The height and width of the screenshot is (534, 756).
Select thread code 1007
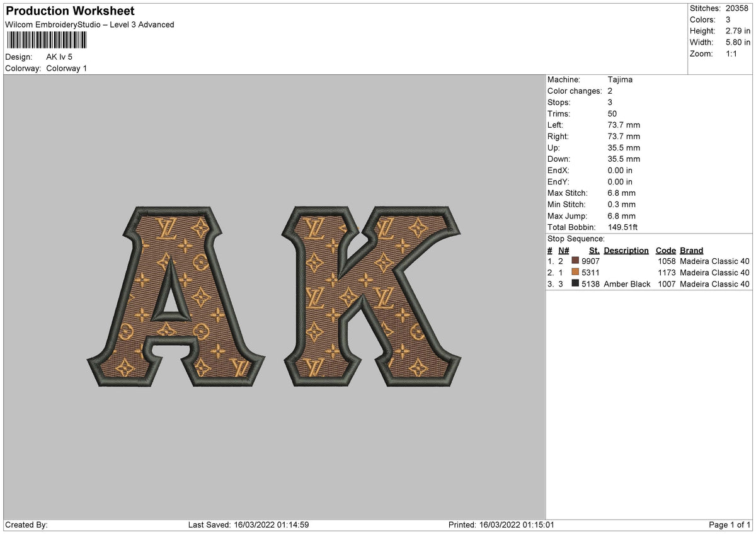click(x=666, y=284)
